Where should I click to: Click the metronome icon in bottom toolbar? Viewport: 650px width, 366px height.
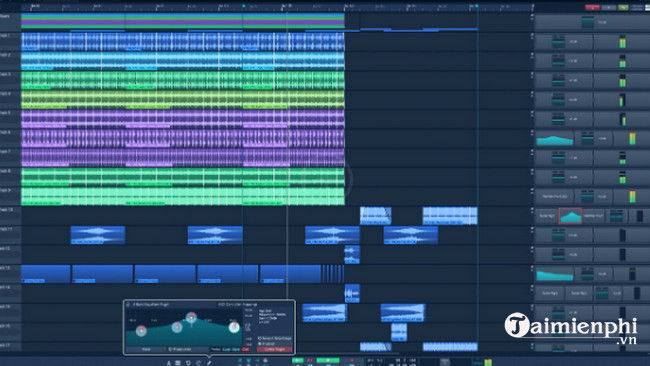[x=169, y=363]
